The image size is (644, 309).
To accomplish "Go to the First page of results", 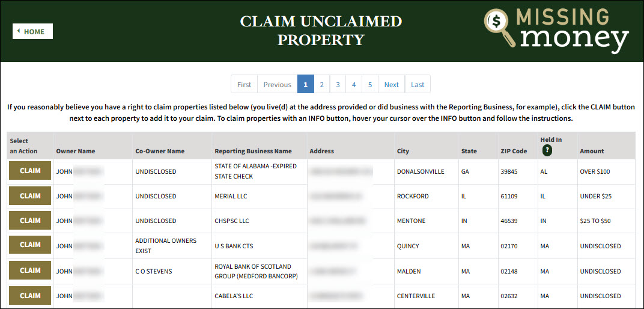I will coord(244,85).
